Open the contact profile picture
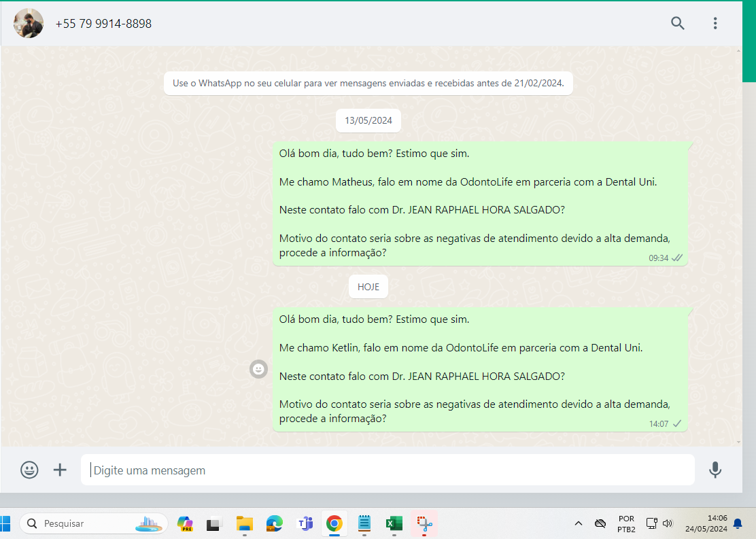 point(29,23)
